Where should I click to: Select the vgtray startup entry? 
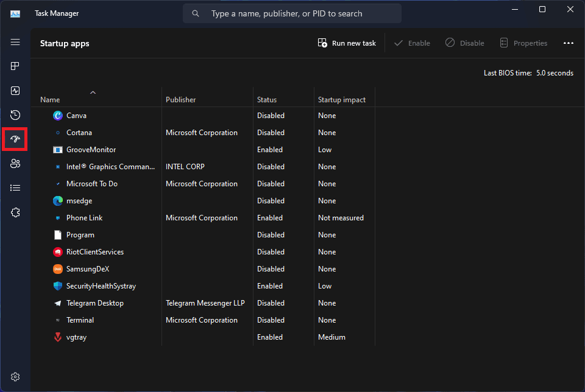pos(204,337)
